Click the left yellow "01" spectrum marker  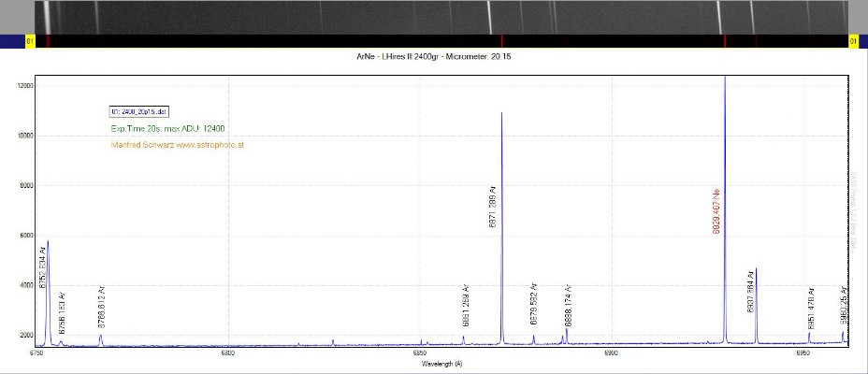31,41
